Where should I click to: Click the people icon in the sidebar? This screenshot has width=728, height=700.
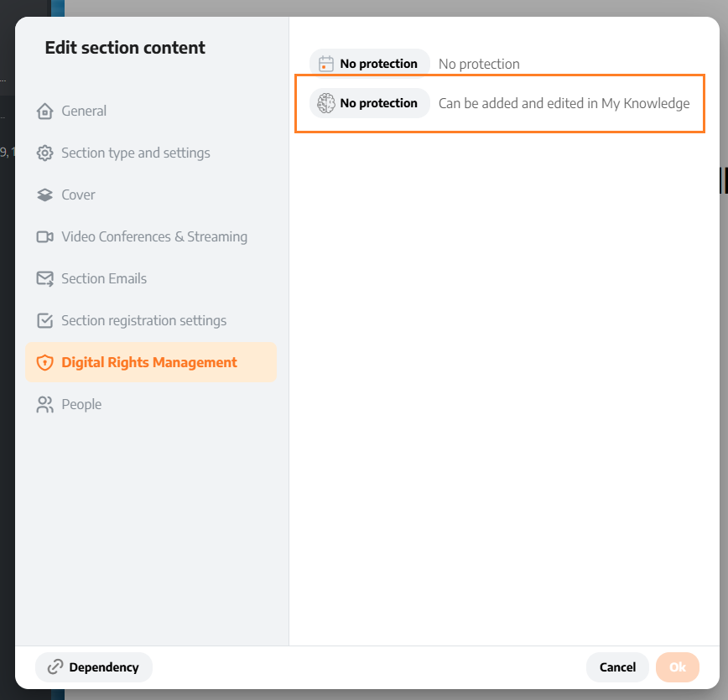[45, 404]
